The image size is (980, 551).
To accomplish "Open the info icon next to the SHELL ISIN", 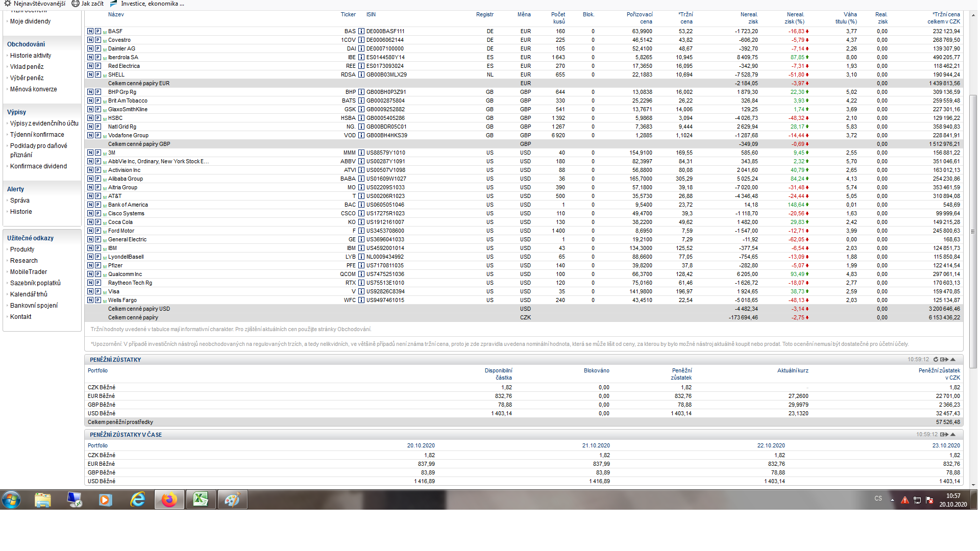I will (x=361, y=74).
